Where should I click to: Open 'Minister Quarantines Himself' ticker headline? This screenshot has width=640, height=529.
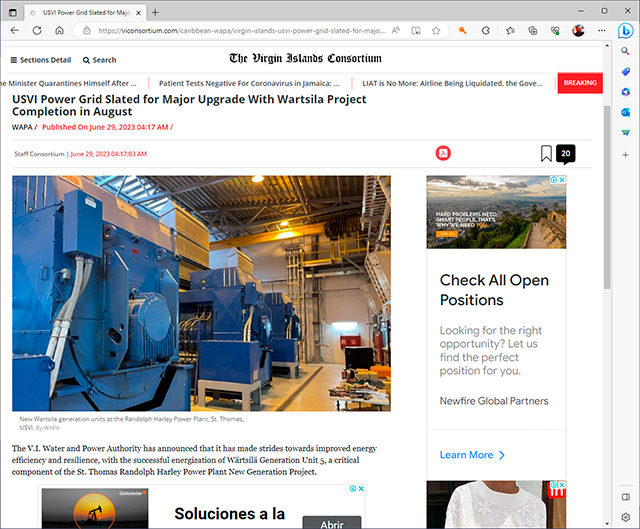(x=69, y=83)
